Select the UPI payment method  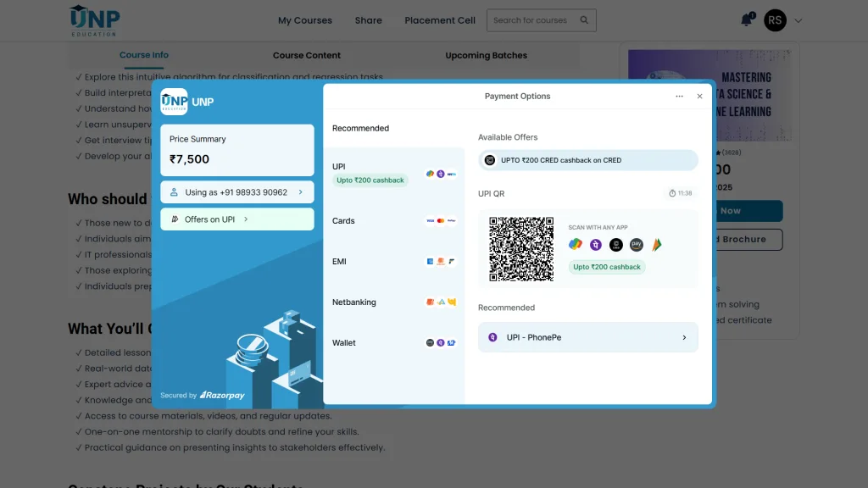pos(393,173)
